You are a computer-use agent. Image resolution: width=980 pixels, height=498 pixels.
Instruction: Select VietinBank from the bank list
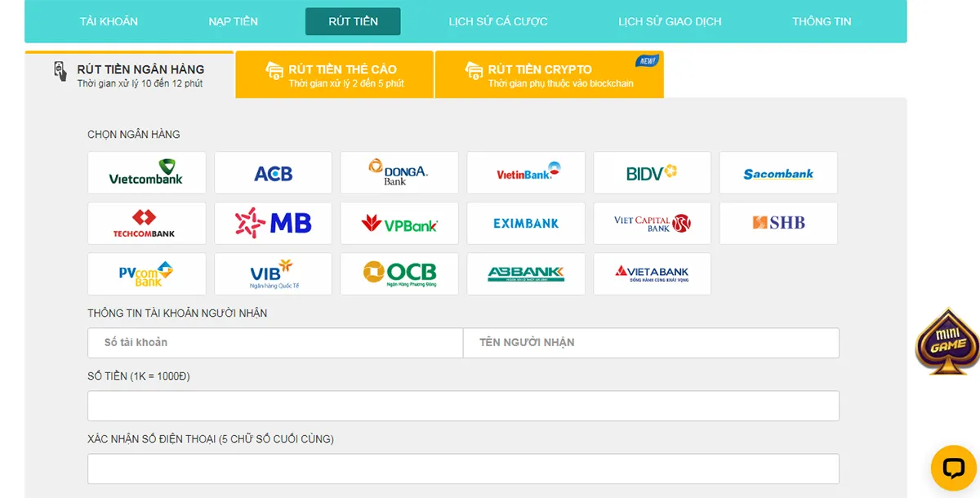[526, 173]
